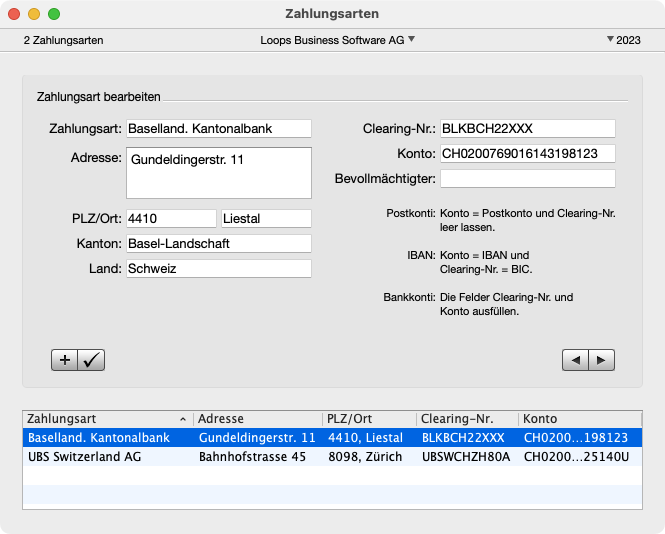Click the Adresse multiline text box
This screenshot has height=534, width=665.
point(218,173)
